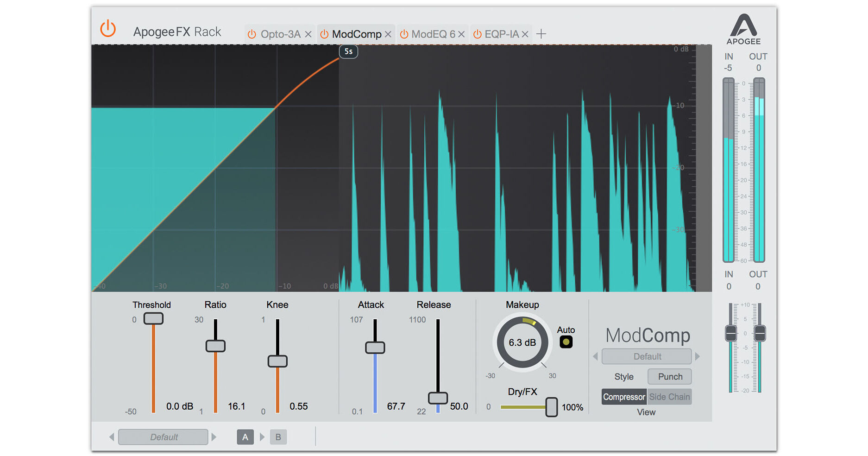Viewport: 868px width, 456px height.
Task: Click the Apogee logo
Action: (x=745, y=29)
